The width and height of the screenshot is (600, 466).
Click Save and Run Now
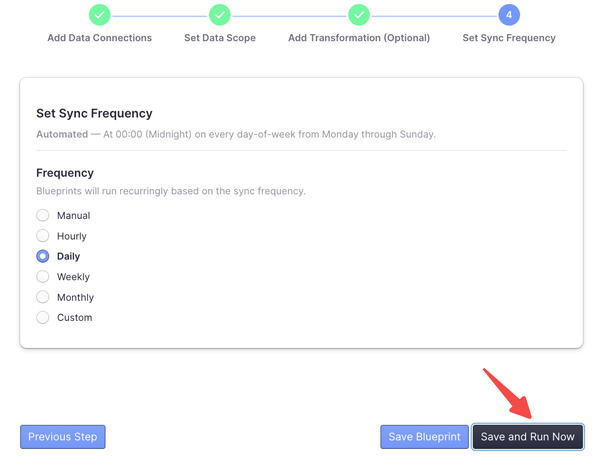[528, 437]
